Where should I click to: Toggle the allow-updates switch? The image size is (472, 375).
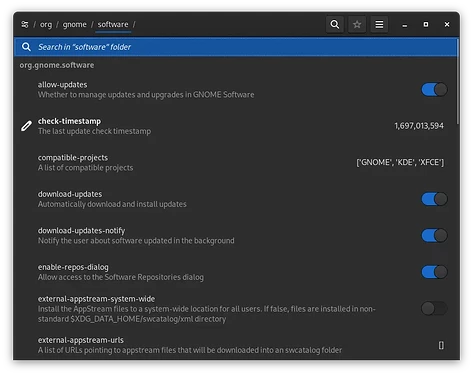[x=434, y=90]
